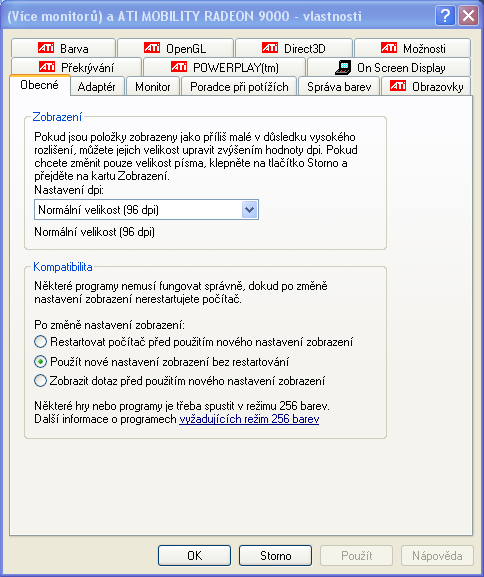Open the ATI Barva tab

pos(63,48)
